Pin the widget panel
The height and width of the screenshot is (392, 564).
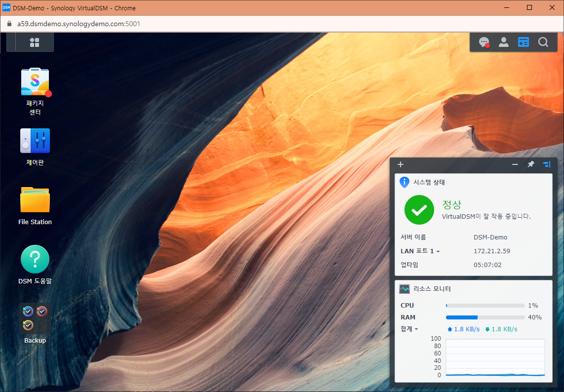click(x=531, y=164)
